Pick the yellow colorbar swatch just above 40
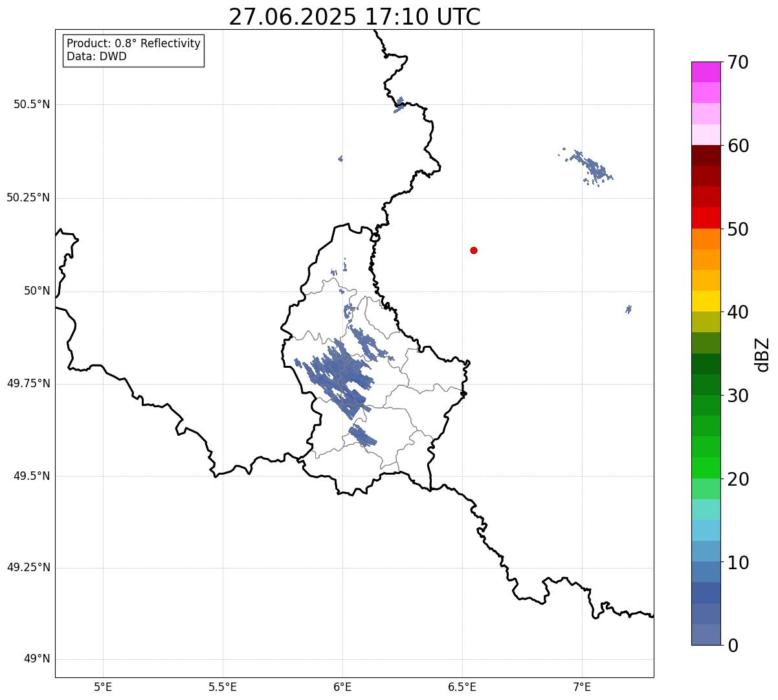Image resolution: width=778 pixels, height=700 pixels. (x=706, y=301)
